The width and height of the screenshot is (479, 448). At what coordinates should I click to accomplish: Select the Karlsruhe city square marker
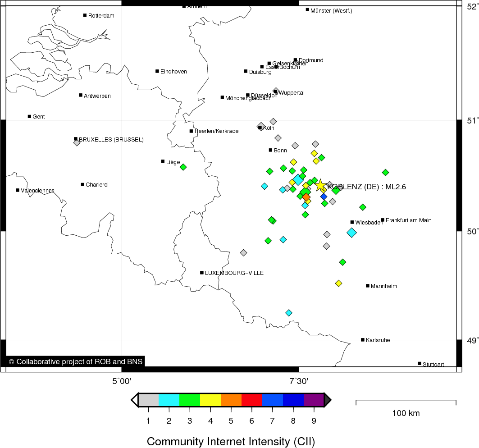point(363,340)
